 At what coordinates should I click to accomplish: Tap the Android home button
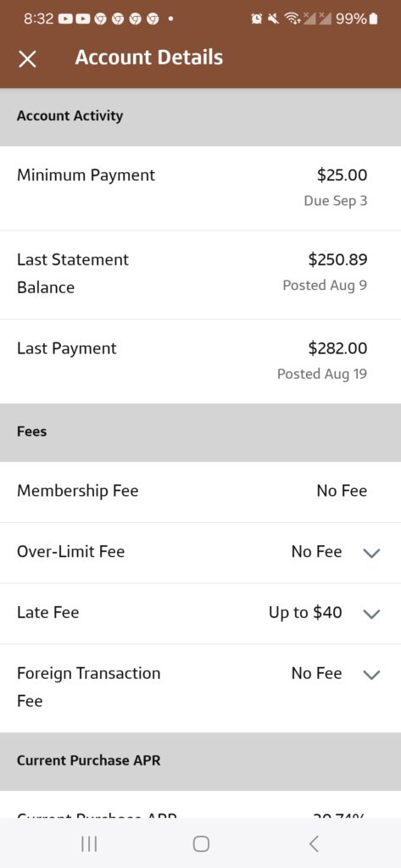pos(200,843)
